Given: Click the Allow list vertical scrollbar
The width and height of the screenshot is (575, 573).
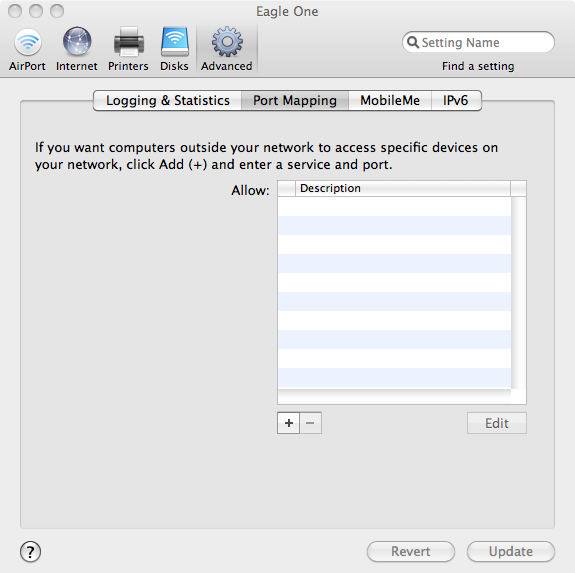Looking at the screenshot, I should (x=519, y=293).
